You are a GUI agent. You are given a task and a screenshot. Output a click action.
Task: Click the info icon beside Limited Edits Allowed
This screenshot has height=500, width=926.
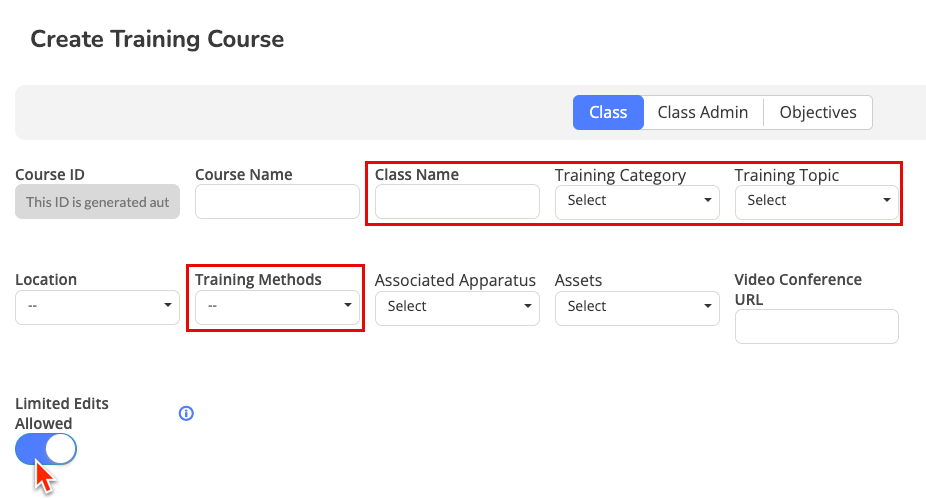click(x=186, y=413)
